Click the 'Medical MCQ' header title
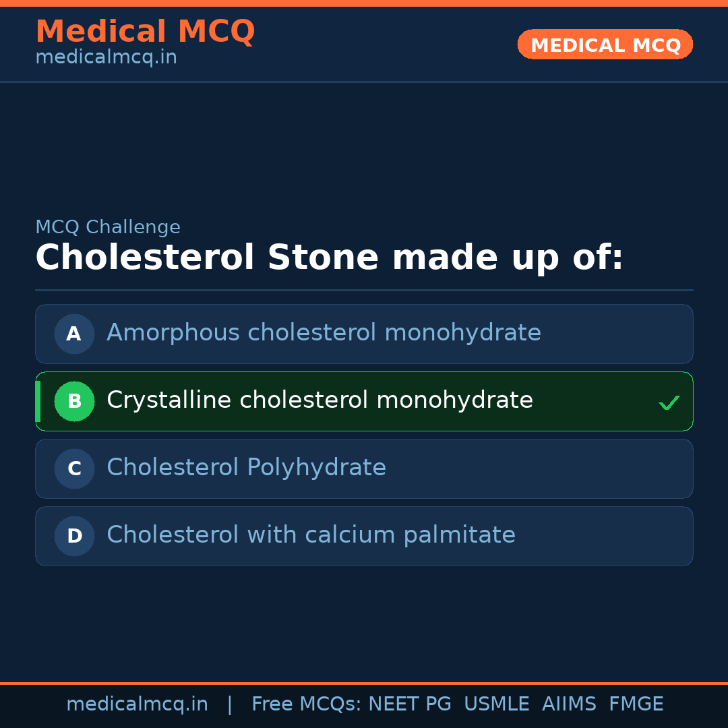The image size is (728, 728). (x=145, y=32)
